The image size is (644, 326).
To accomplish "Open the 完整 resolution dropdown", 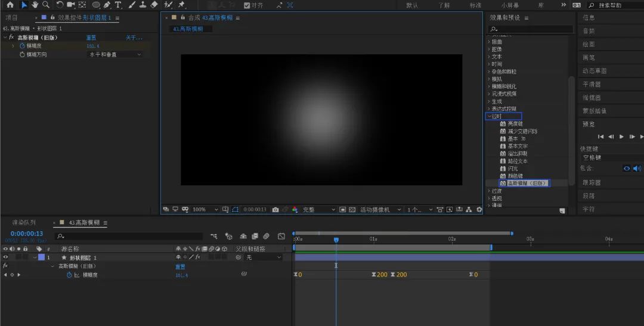I will pos(318,209).
